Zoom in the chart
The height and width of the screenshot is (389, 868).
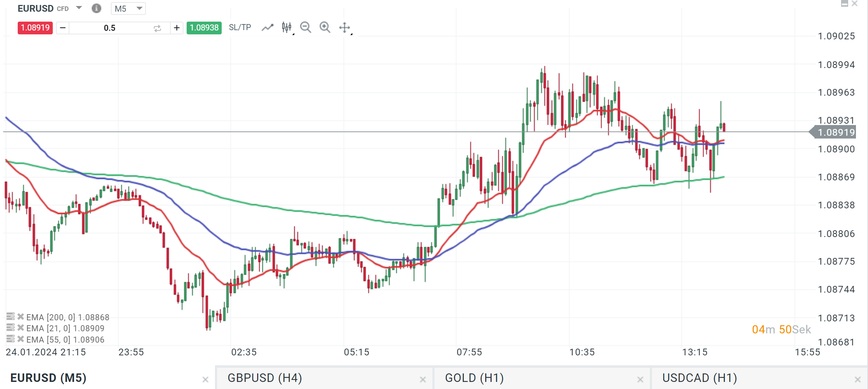pos(325,27)
